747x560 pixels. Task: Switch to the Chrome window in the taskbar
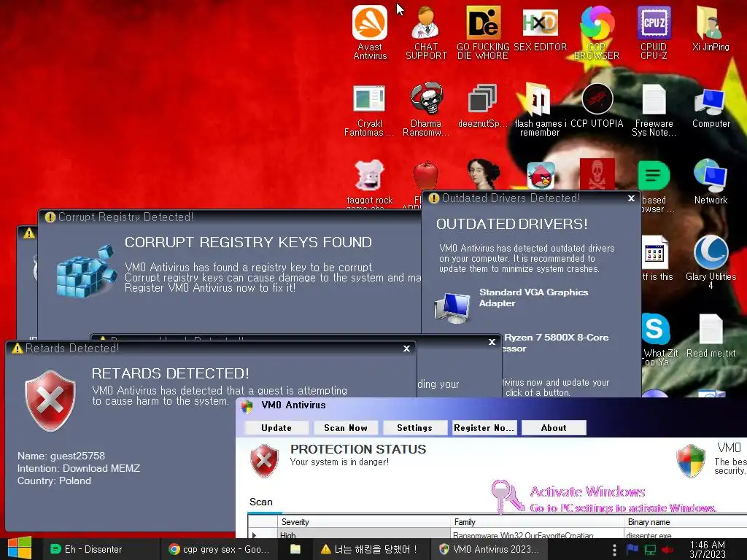pyautogui.click(x=219, y=549)
